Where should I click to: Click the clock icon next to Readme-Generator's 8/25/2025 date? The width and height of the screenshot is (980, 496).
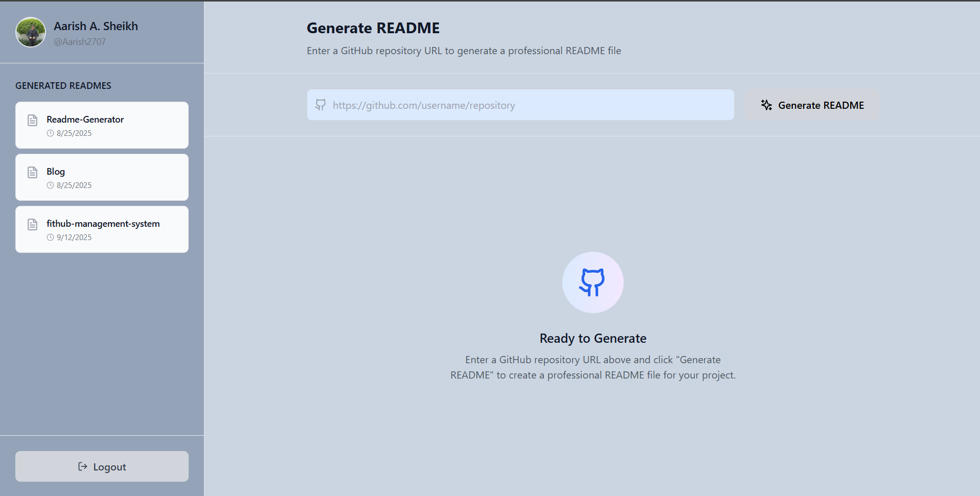click(x=50, y=133)
